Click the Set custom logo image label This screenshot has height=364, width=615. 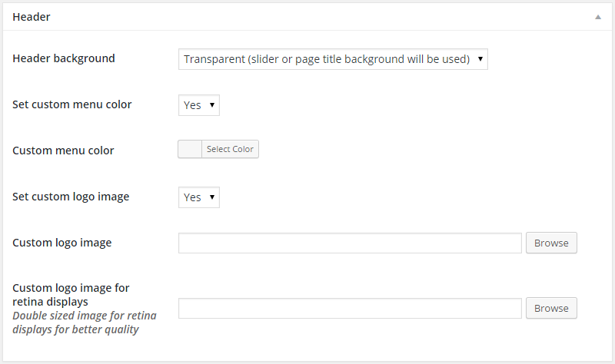pyautogui.click(x=71, y=197)
